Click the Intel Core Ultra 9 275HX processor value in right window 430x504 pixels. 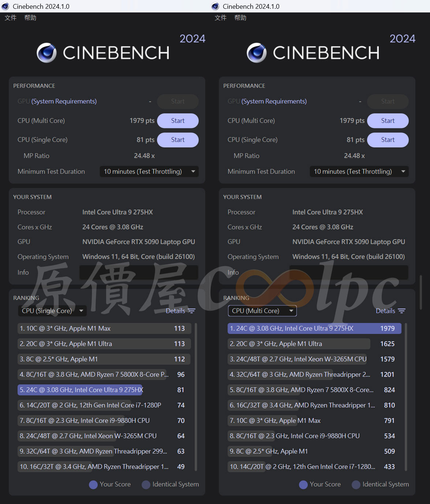tap(328, 212)
